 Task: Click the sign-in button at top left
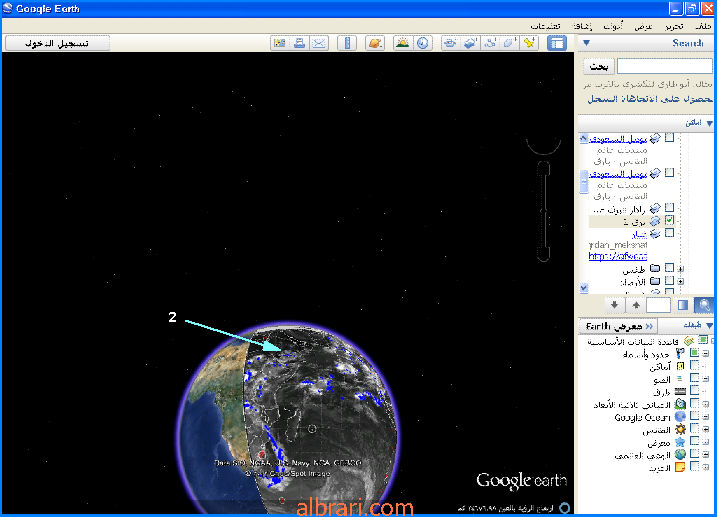coord(57,43)
